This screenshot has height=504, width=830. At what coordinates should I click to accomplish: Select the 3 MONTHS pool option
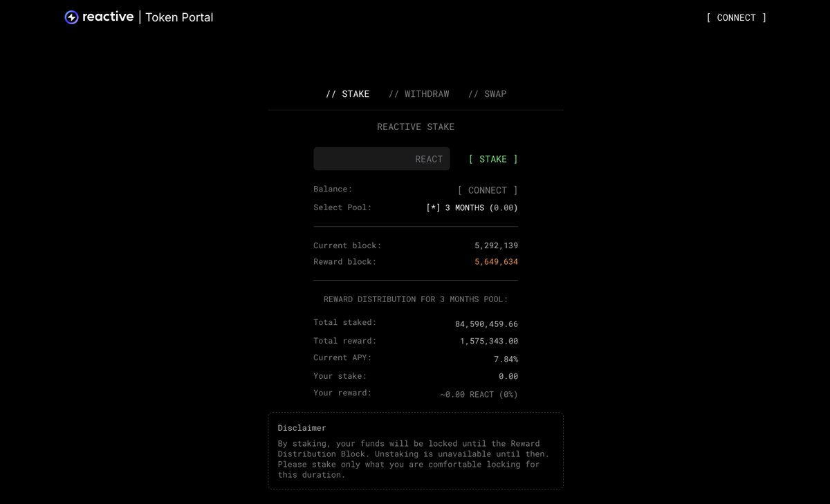[x=472, y=207]
